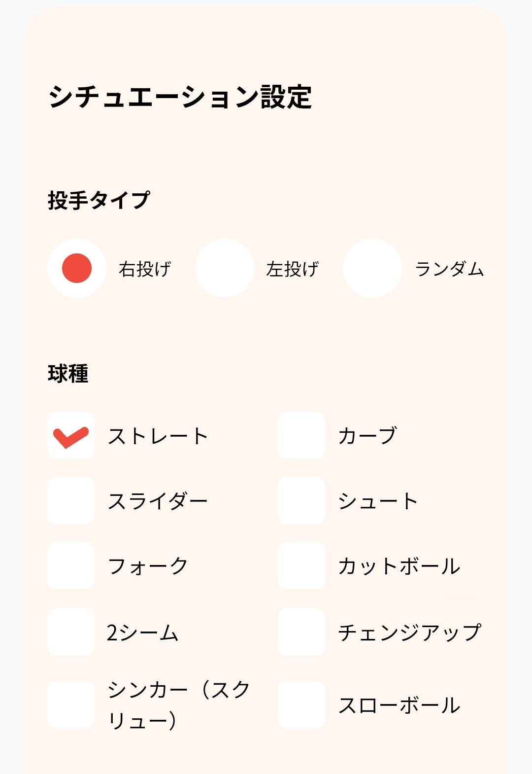Check the スローボール checkbox

pyautogui.click(x=301, y=704)
